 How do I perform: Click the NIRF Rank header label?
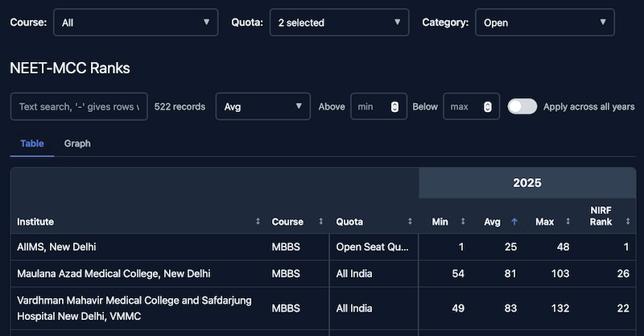tap(601, 216)
